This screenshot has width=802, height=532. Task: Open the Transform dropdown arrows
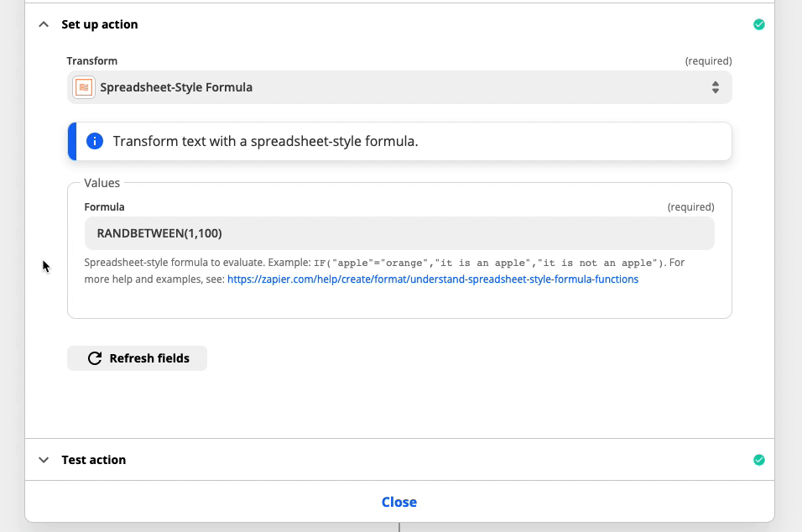click(x=715, y=87)
